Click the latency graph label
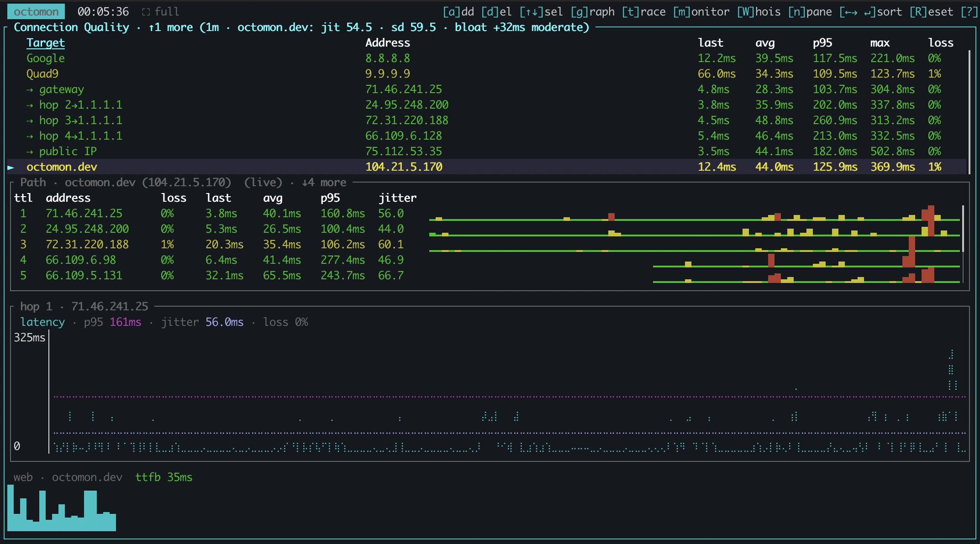Screen dimensions: 980x544 pos(42,322)
